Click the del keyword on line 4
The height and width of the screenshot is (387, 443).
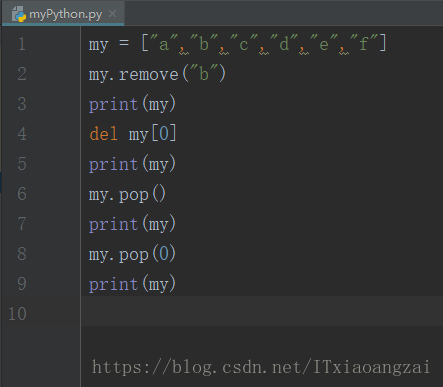click(x=103, y=134)
